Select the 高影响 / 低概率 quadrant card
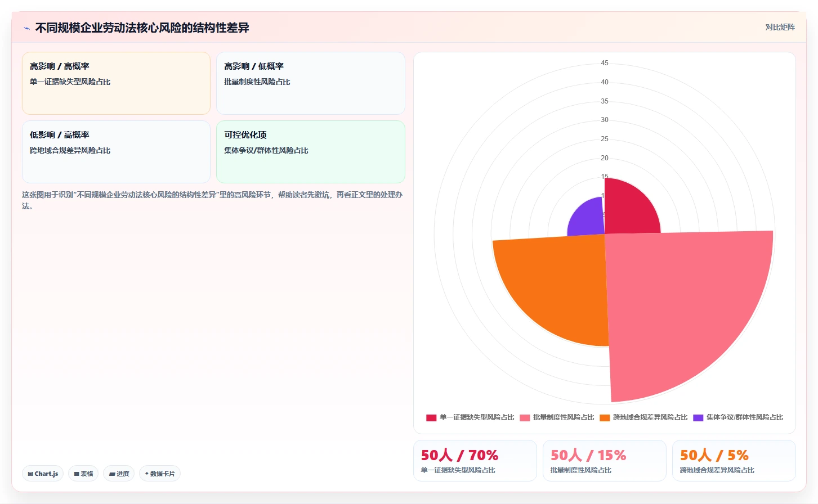Screen dimensions: 818x504 tap(311, 83)
